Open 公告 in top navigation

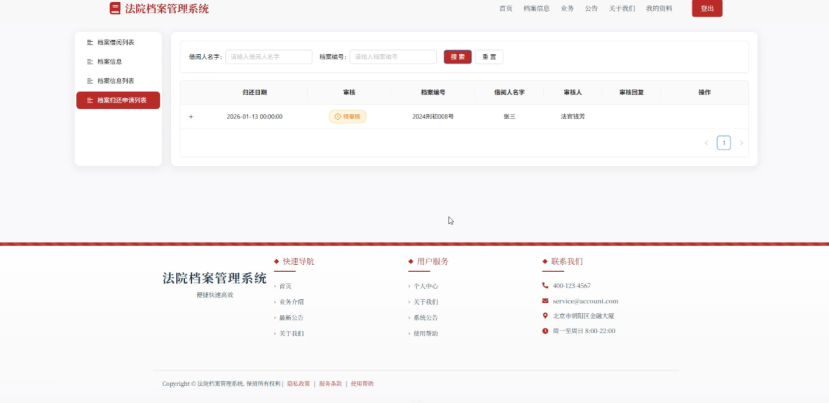[591, 8]
